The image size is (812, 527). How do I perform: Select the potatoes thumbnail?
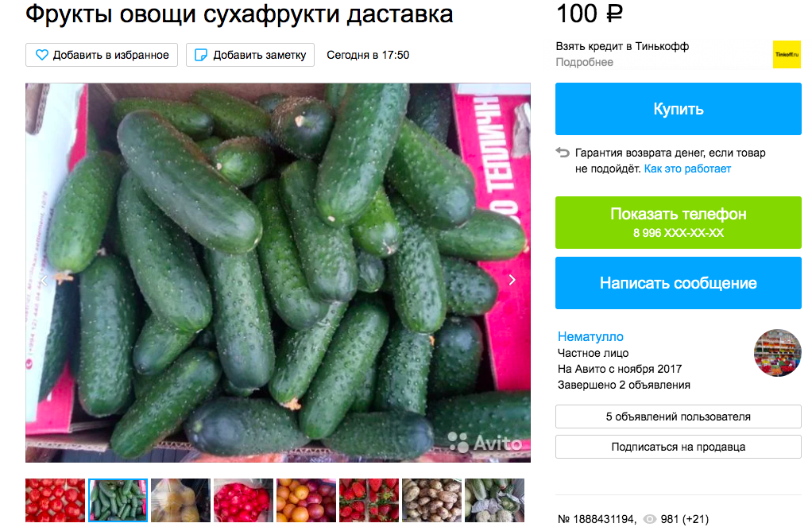pos(432,500)
